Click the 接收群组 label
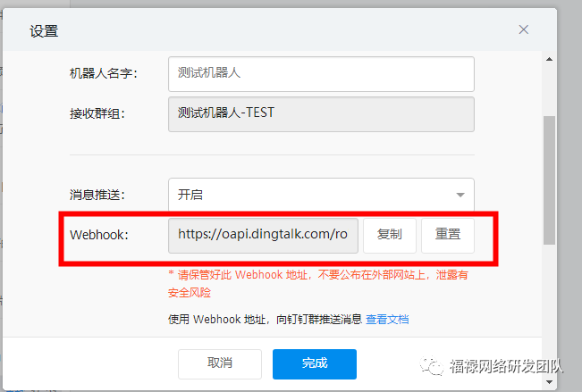582x392 pixels. coord(97,114)
